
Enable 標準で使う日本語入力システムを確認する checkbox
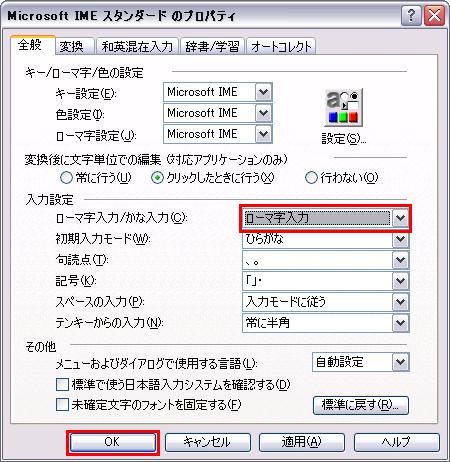[x=62, y=384]
